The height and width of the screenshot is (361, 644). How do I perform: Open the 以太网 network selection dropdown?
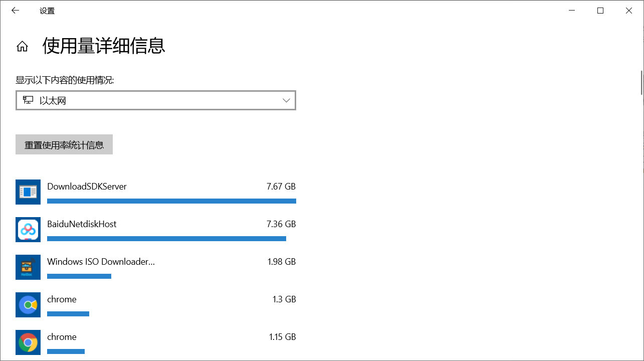(155, 100)
